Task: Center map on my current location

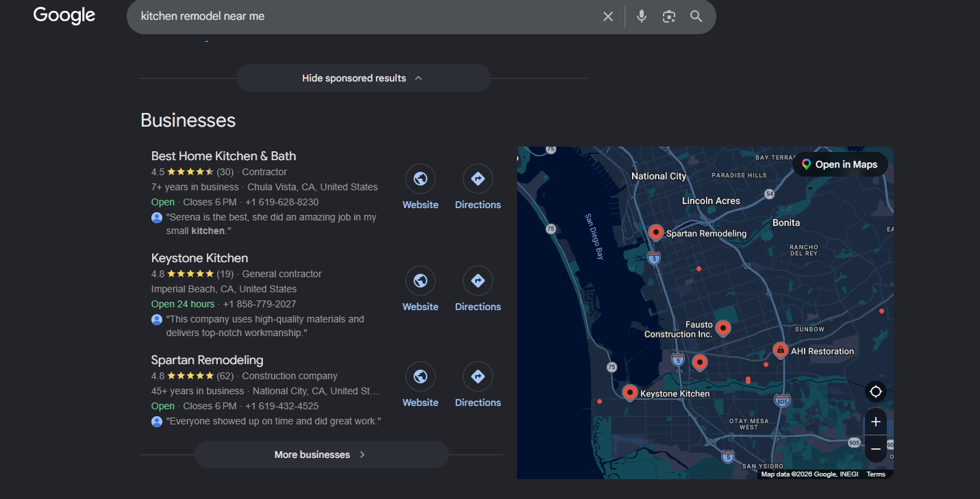Action: coord(875,392)
